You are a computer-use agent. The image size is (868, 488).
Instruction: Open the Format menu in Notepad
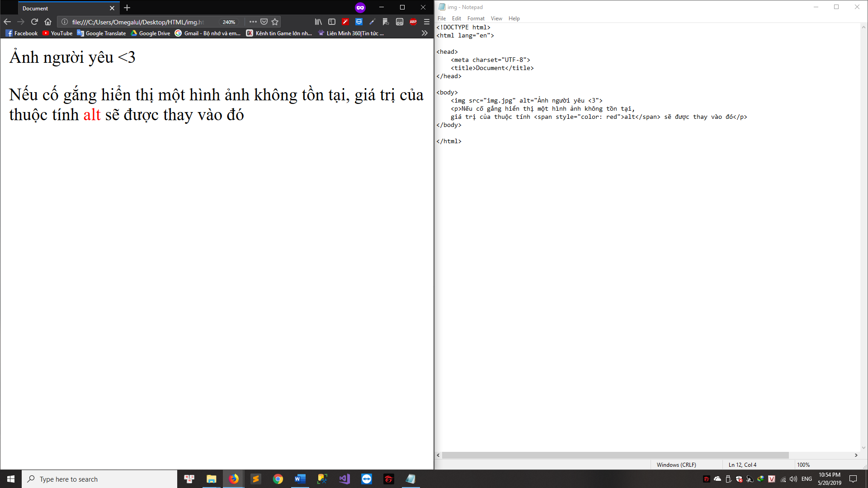pos(476,19)
